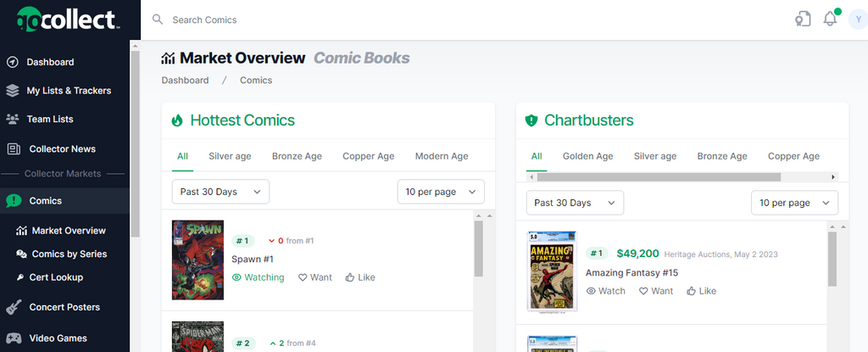Select Hottest Comics Bronze Age tab

297,156
